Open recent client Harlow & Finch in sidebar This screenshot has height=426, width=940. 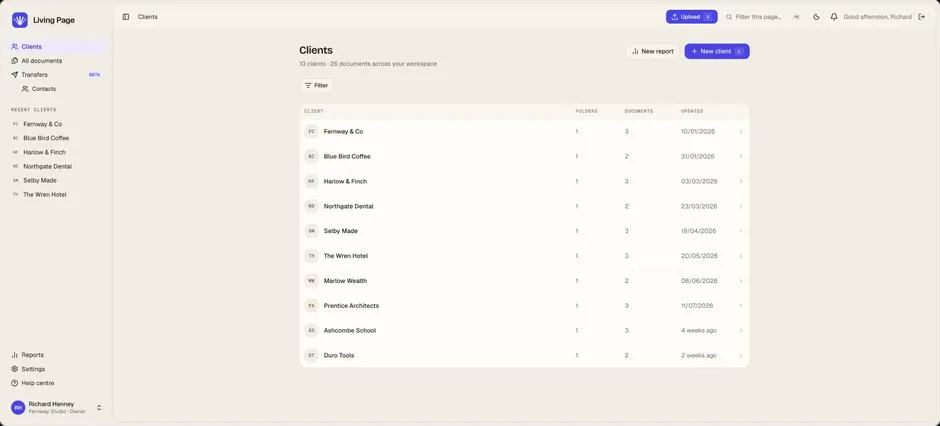click(x=58, y=152)
